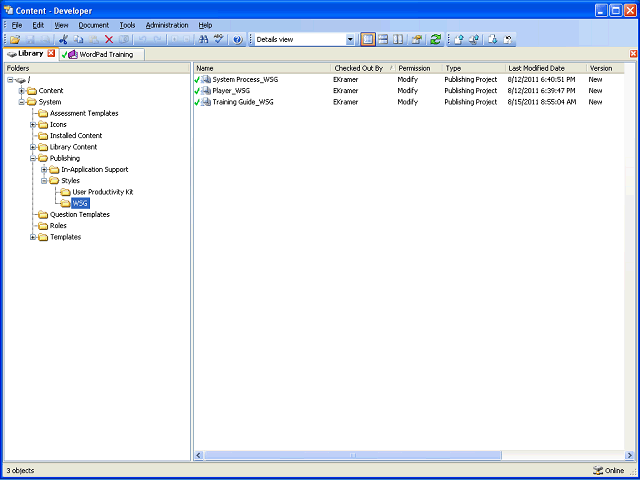
Task: Open the Document menu
Action: click(94, 25)
